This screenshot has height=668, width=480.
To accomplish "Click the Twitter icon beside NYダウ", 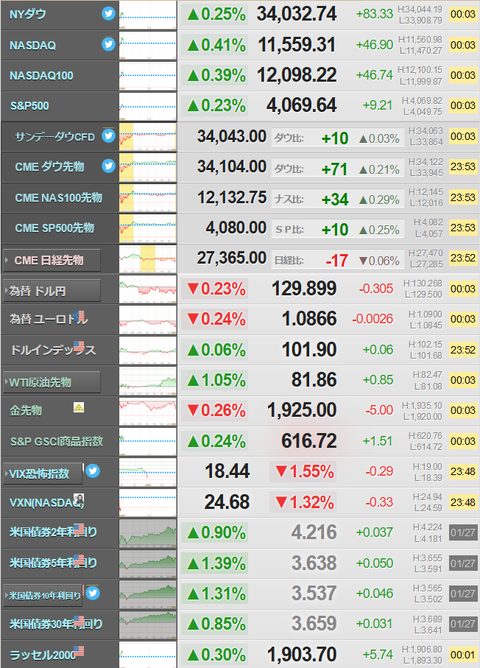I will 108,14.
